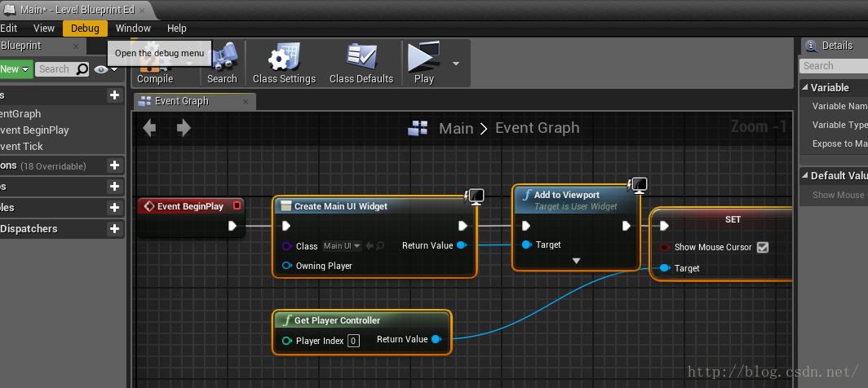Viewport: 868px width, 388px height.
Task: Open the View menu
Action: 44,29
